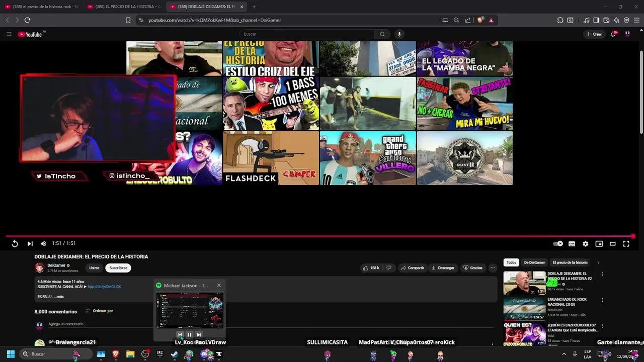Viewport: 644px width, 362px height.
Task: Close the DOBLAJE DEIGAMER tab
Action: [242, 7]
